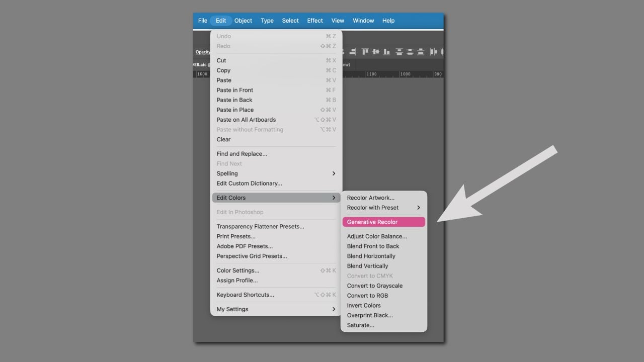This screenshot has height=362, width=644.
Task: Choose Overprint Black...
Action: point(384,315)
